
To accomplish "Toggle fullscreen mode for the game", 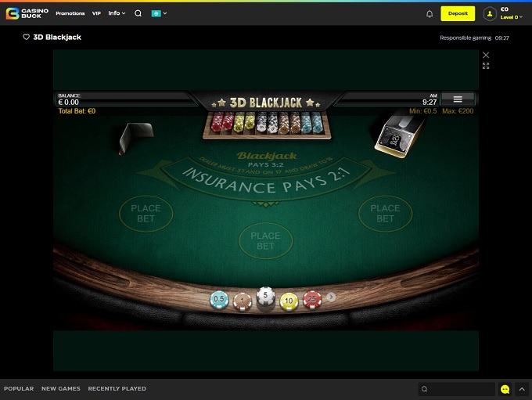I will (x=486, y=66).
